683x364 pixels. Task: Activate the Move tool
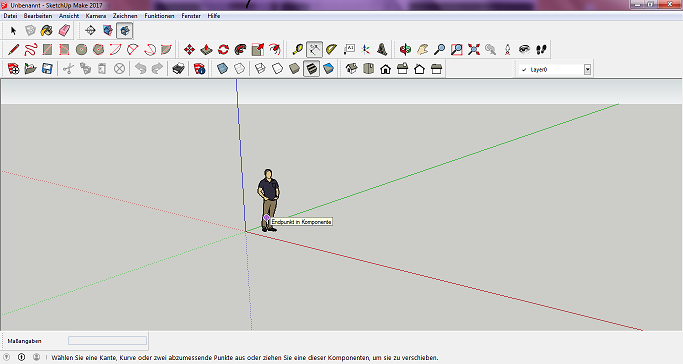point(189,49)
